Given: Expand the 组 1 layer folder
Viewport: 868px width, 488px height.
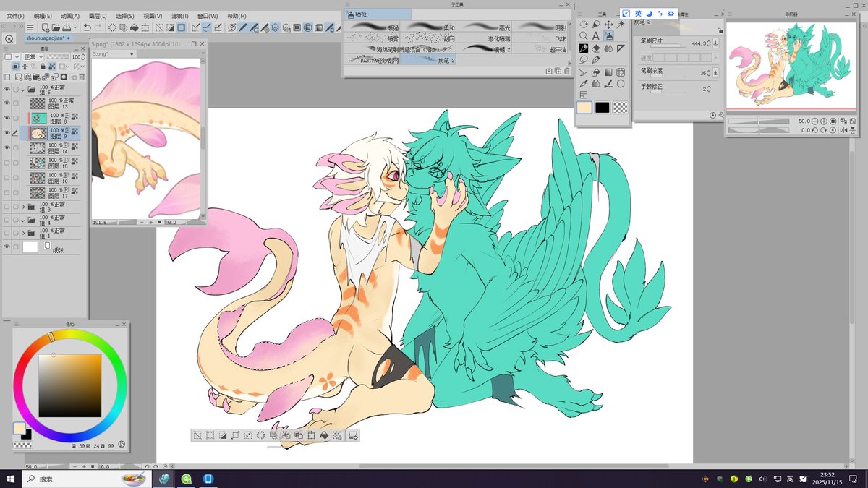Looking at the screenshot, I should point(24,233).
